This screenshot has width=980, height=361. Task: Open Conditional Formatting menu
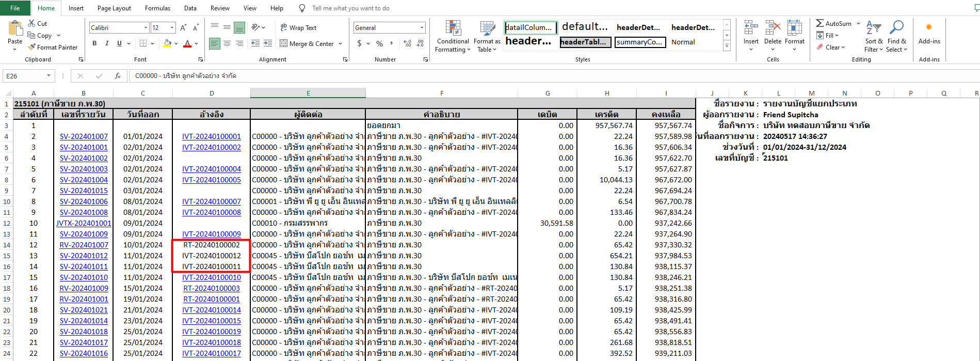coord(453,37)
